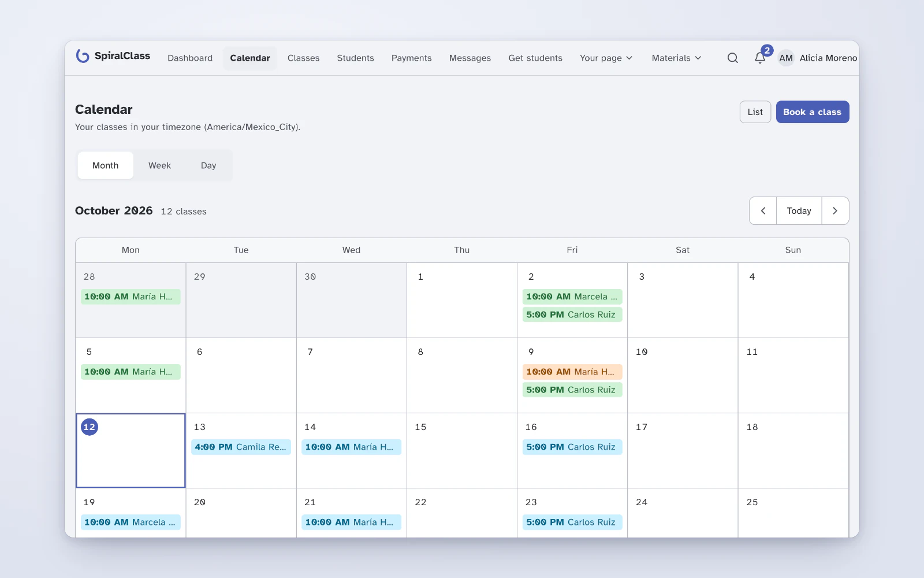The image size is (924, 578).
Task: Open Oct 9 5:00 PM Carlos Ruiz class
Action: (x=572, y=390)
